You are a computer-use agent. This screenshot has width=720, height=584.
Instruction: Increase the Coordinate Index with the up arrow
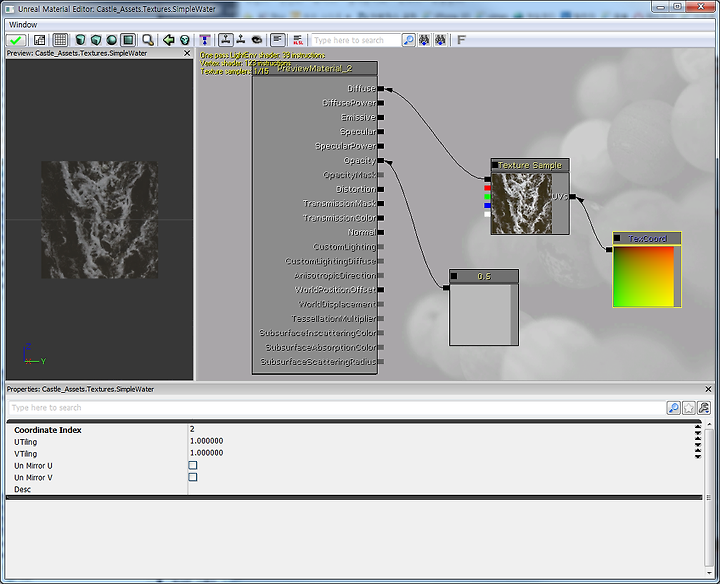click(x=698, y=427)
